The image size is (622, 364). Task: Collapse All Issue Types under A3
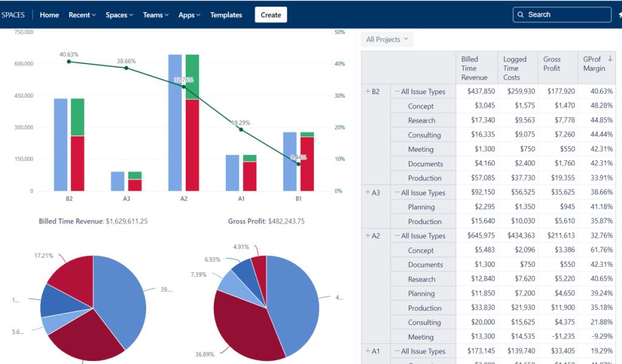(397, 192)
